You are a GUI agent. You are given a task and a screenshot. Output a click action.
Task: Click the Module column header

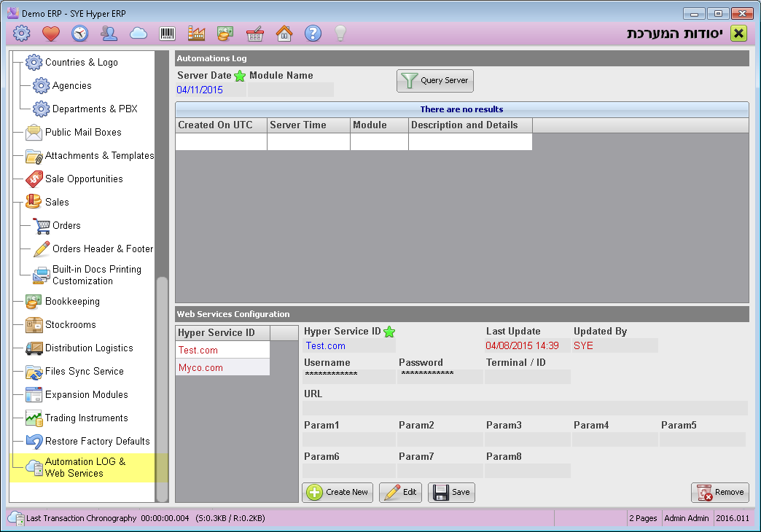coord(380,125)
